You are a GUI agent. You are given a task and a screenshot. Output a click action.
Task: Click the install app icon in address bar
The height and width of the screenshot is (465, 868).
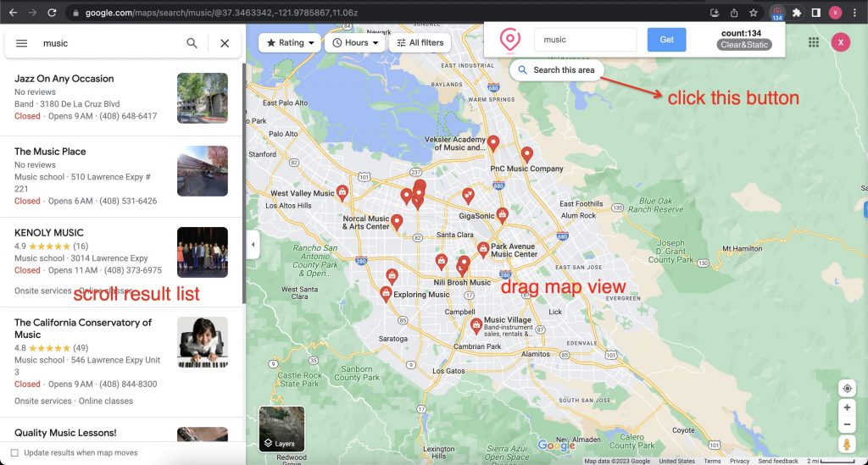pyautogui.click(x=714, y=13)
